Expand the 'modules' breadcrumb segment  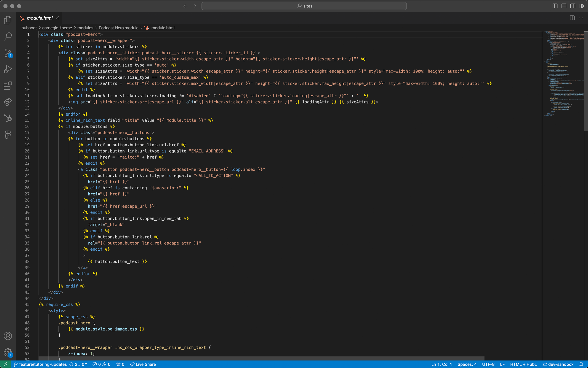click(85, 28)
